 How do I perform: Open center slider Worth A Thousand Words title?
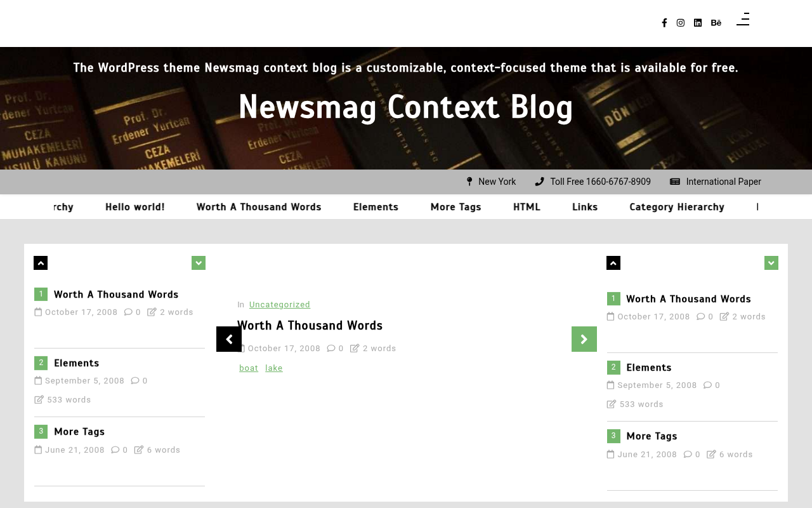coord(310,326)
